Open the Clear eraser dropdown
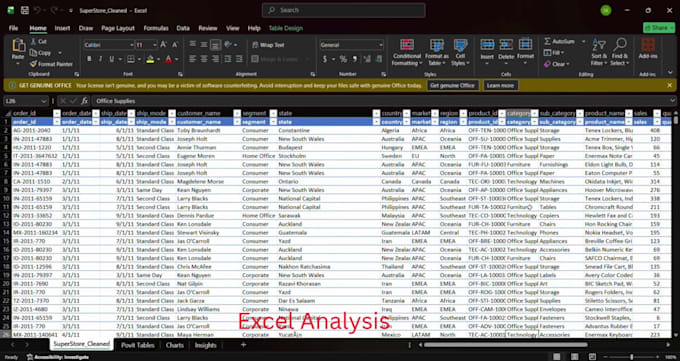680x361 pixels. click(x=557, y=64)
